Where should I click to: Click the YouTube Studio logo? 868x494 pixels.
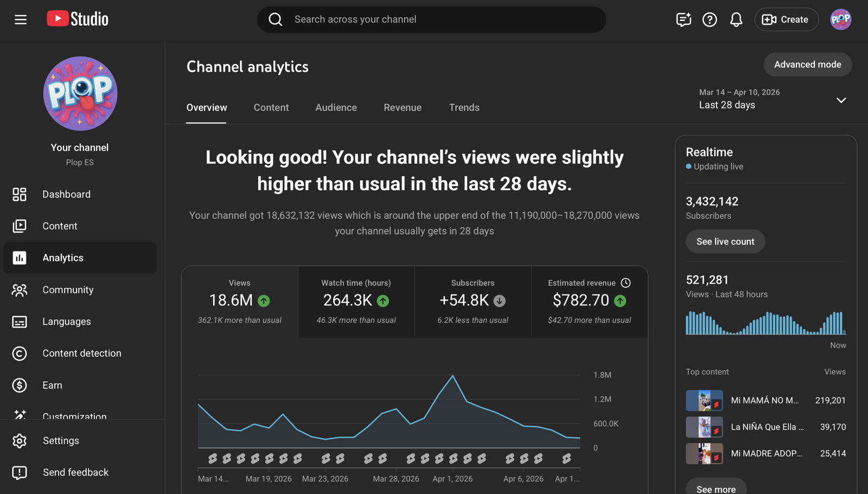click(78, 19)
